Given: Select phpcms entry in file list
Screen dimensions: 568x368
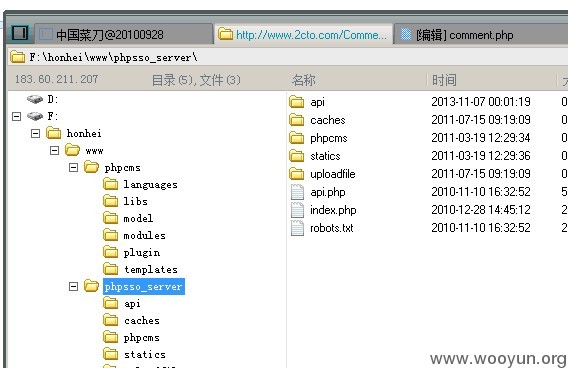Looking at the screenshot, I should tap(329, 139).
